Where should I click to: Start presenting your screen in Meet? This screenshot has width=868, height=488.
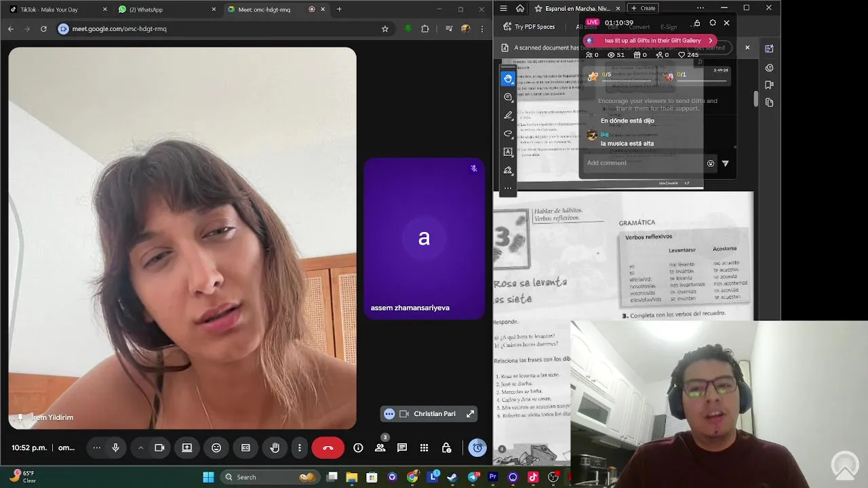pyautogui.click(x=187, y=448)
